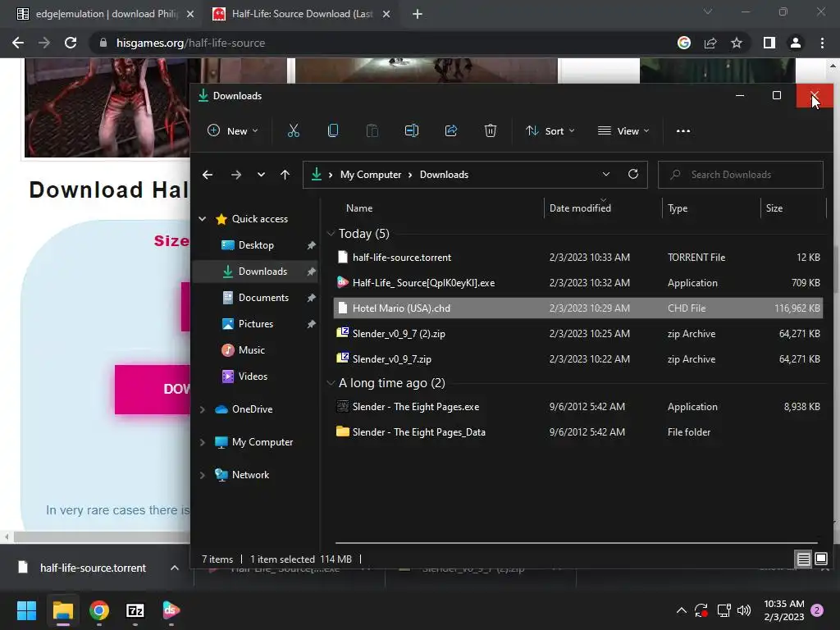Select Pictures in navigation pane
Screen dimensions: 840x630
(x=255, y=323)
